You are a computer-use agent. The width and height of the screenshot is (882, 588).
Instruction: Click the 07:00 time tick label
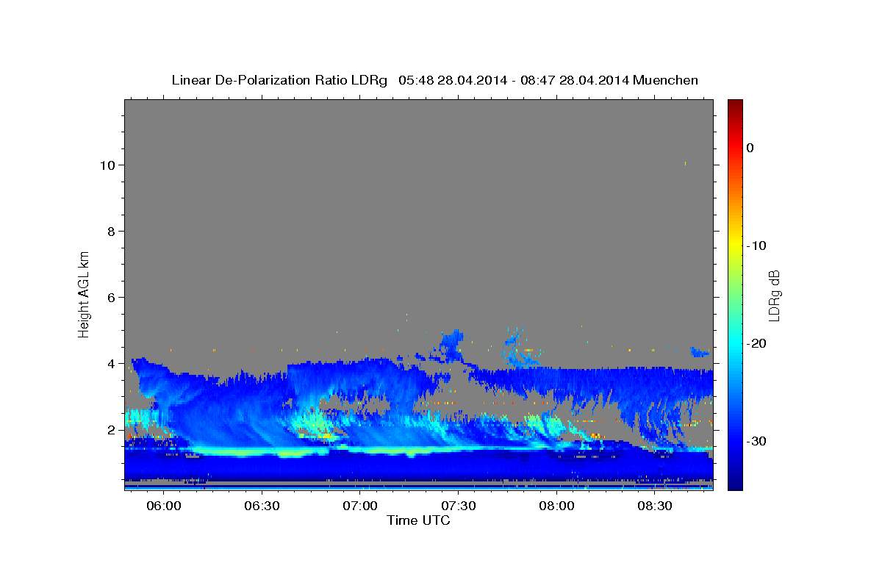360,506
